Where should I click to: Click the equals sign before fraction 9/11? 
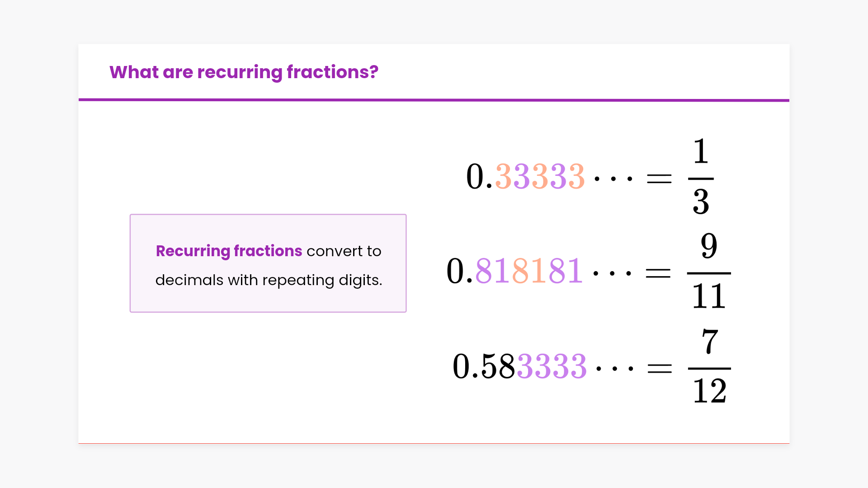coord(658,273)
